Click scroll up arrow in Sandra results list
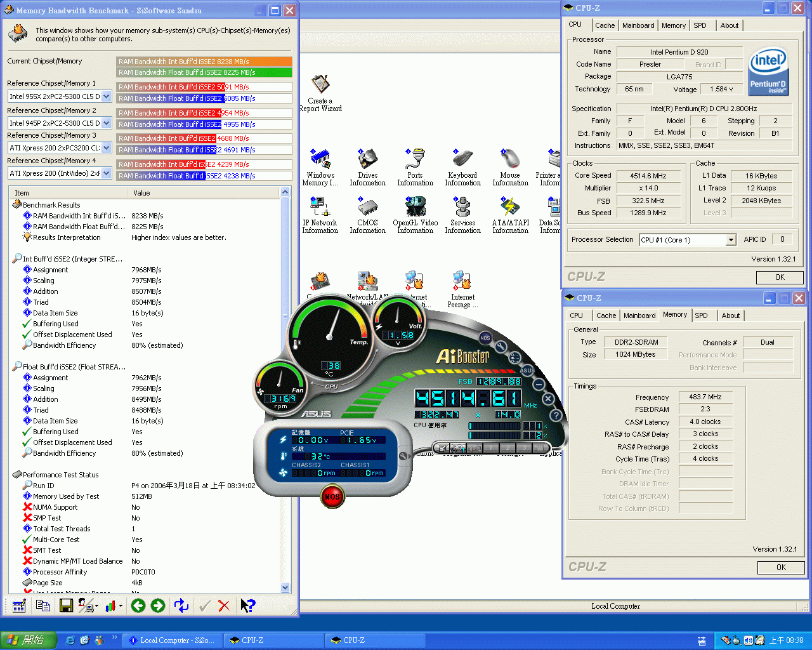812x650 pixels. coord(285,192)
